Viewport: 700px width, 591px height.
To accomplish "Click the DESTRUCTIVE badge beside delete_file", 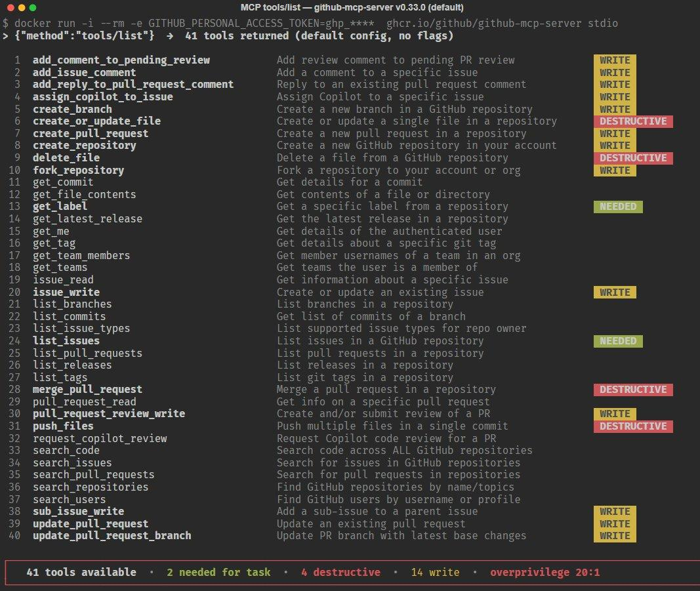I will pos(632,158).
